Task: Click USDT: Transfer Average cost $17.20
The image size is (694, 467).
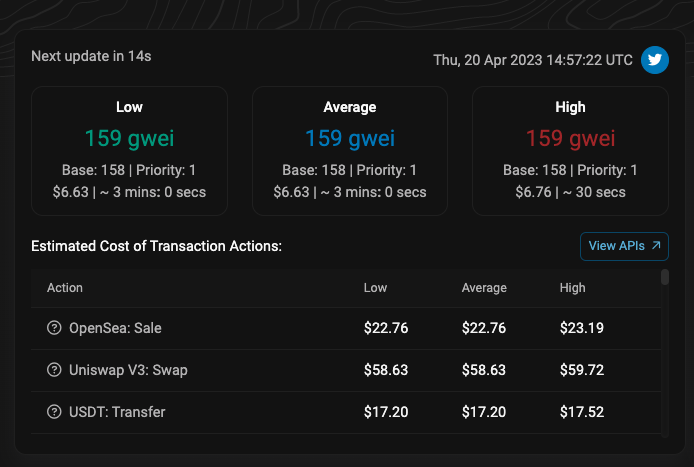Action: pos(484,412)
